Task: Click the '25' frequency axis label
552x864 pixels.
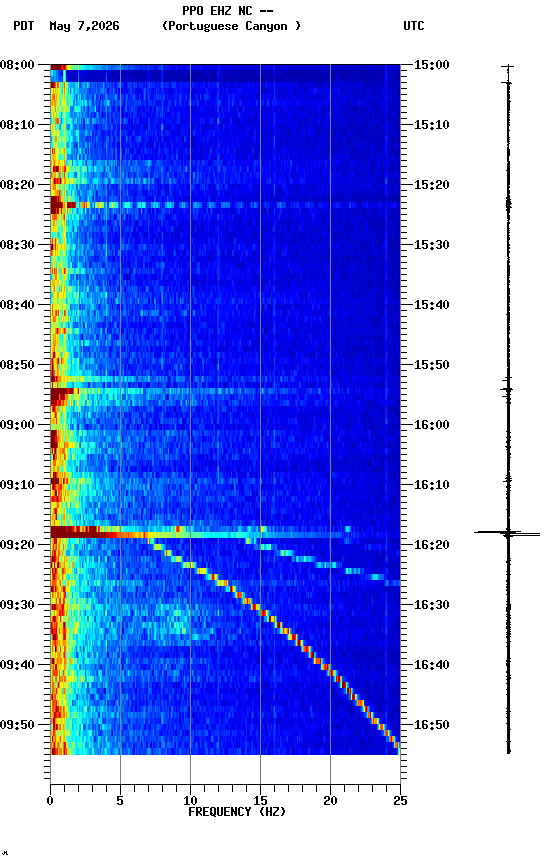Action: click(x=400, y=801)
